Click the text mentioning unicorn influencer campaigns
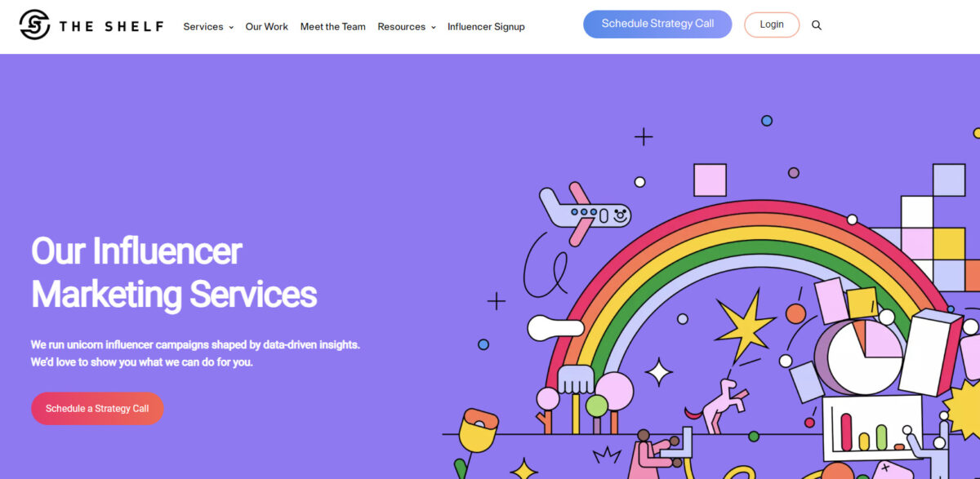 coord(195,344)
